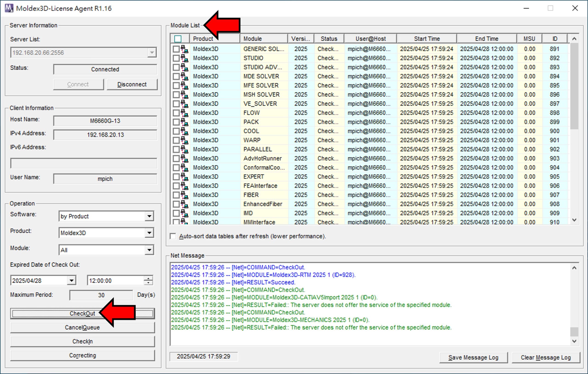
Task: Click the CancelQueue button
Action: [x=82, y=328]
